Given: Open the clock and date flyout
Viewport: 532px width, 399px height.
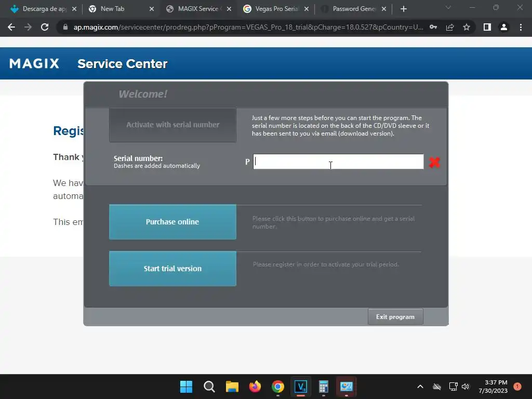Looking at the screenshot, I should 493,387.
